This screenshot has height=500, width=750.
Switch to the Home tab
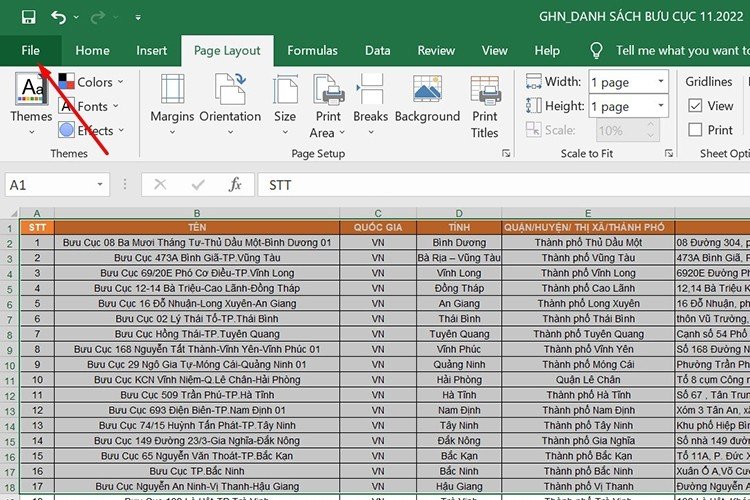92,50
